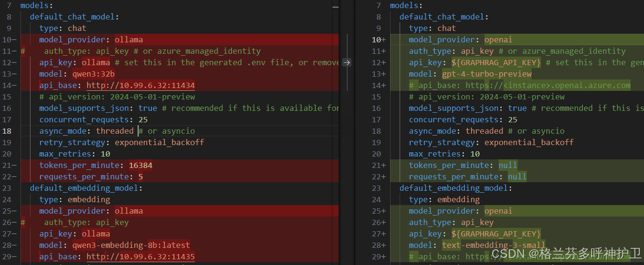Click 'ollama' provider value on line 10−

click(x=129, y=39)
